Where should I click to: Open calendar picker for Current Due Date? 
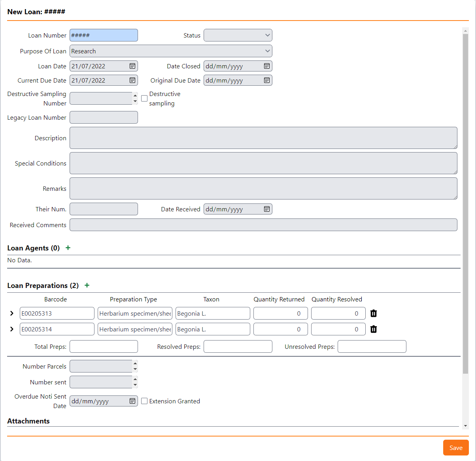pos(132,80)
